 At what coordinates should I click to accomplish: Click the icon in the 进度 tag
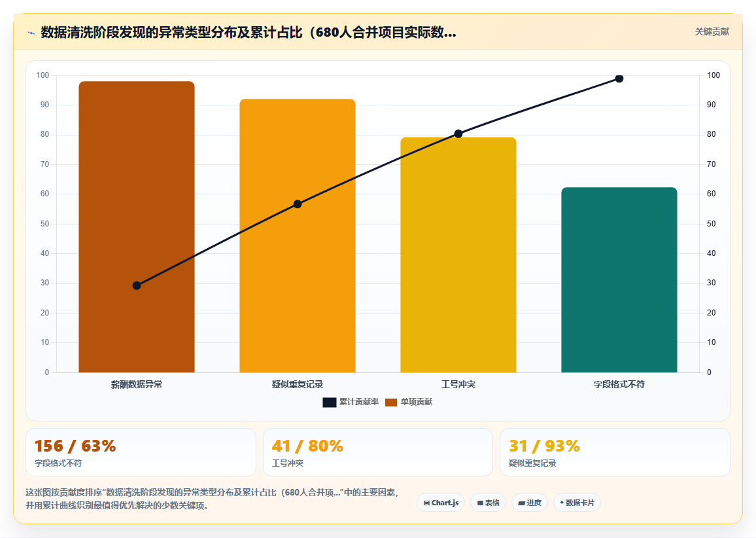pos(521,503)
